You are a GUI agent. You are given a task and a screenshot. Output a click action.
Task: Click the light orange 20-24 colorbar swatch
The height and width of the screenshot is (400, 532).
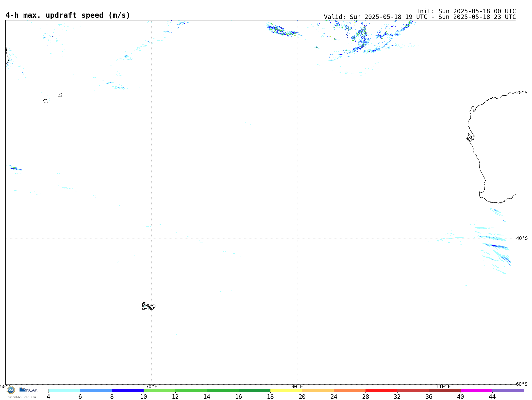coord(318,390)
